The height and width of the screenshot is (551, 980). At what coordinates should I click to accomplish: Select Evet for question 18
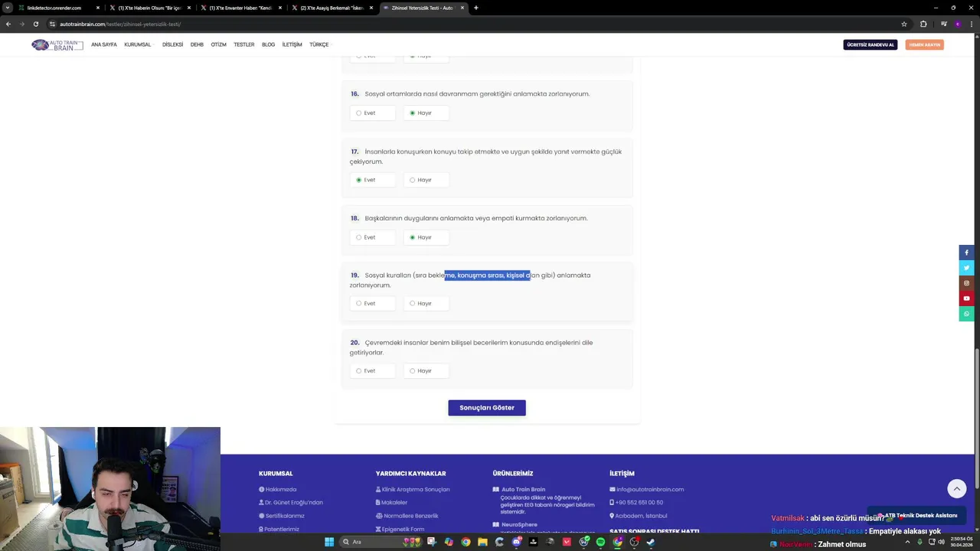372,237
